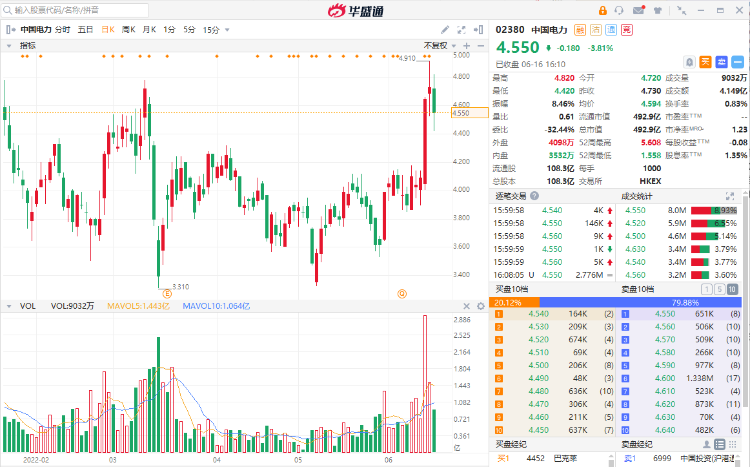Screen dimensions: 750x467
Task: Switch broker queue to list view
Action: (x=719, y=445)
